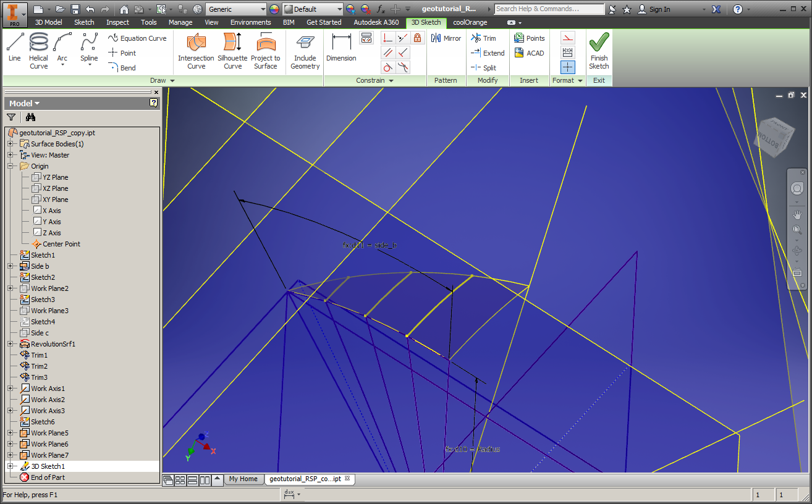The height and width of the screenshot is (504, 812).
Task: Open the Draw panel dropdown
Action: [163, 80]
